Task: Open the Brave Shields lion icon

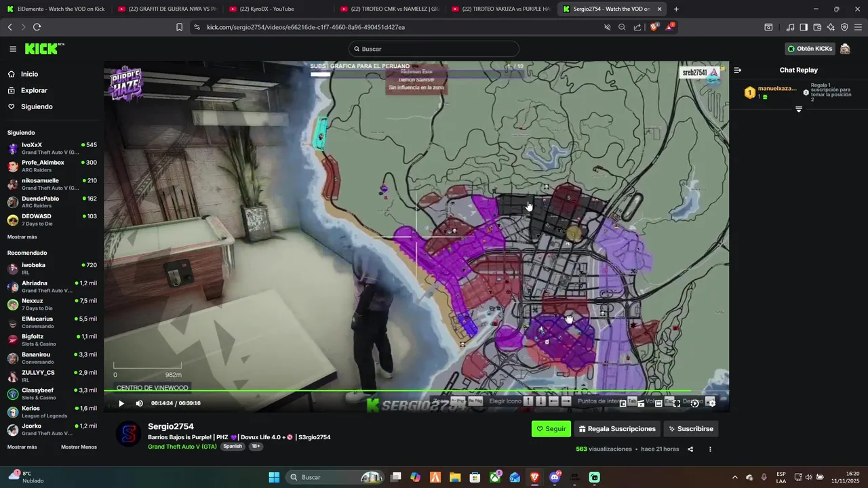Action: (654, 27)
